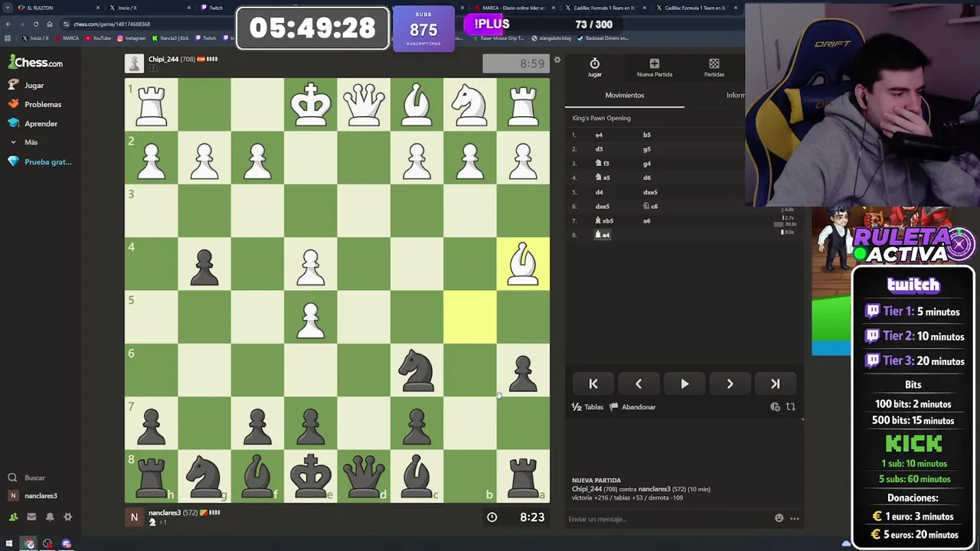Click move 5 dxe5 black reply
The image size is (980, 551).
[650, 192]
